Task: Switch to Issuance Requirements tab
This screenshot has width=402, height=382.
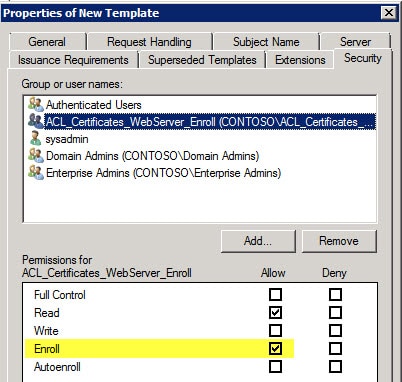Action: (73, 60)
